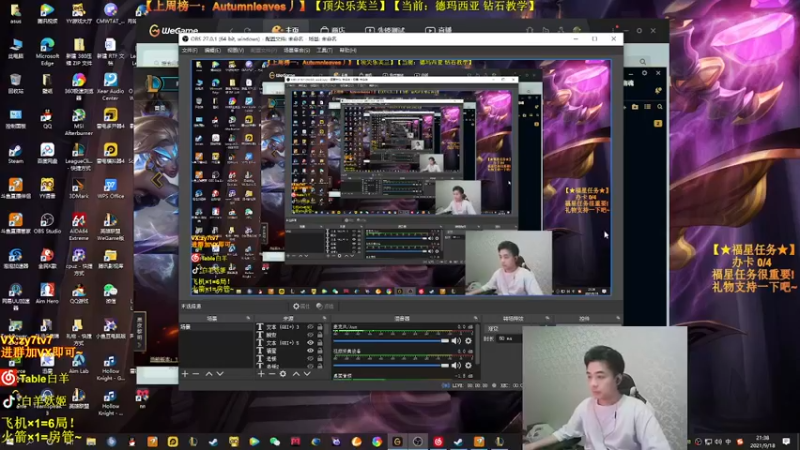Toggle eye of source directly below 文本 (GDI+) 3

pyautogui.click(x=310, y=335)
